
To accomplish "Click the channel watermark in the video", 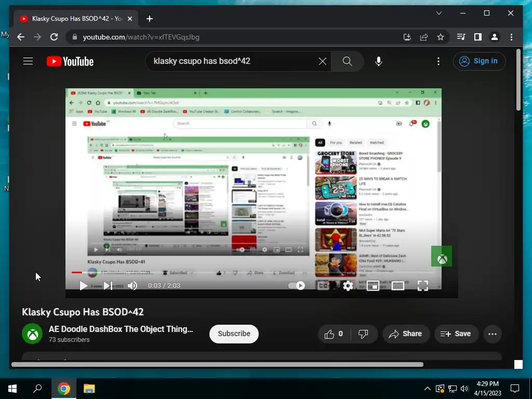I will point(442,256).
